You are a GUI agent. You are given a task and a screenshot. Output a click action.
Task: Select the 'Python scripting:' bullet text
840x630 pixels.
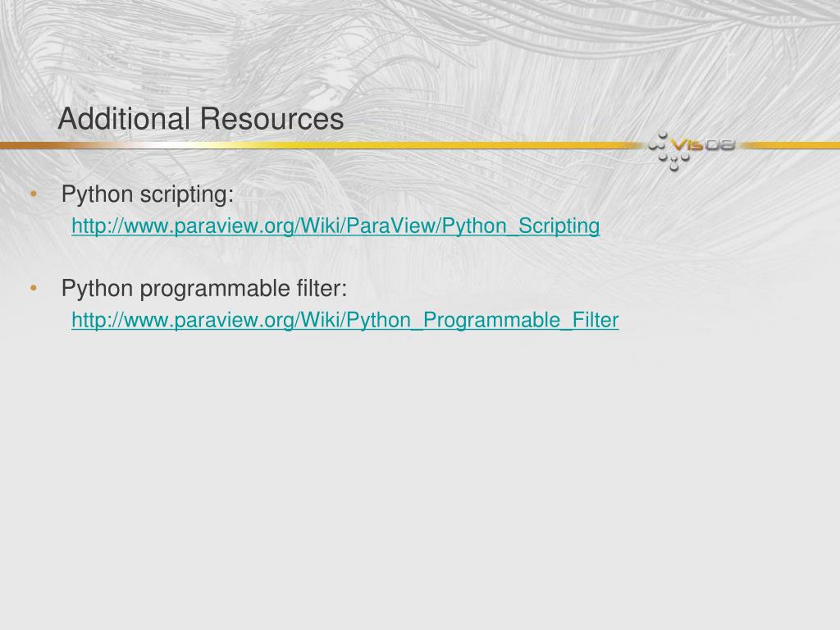[x=148, y=194]
